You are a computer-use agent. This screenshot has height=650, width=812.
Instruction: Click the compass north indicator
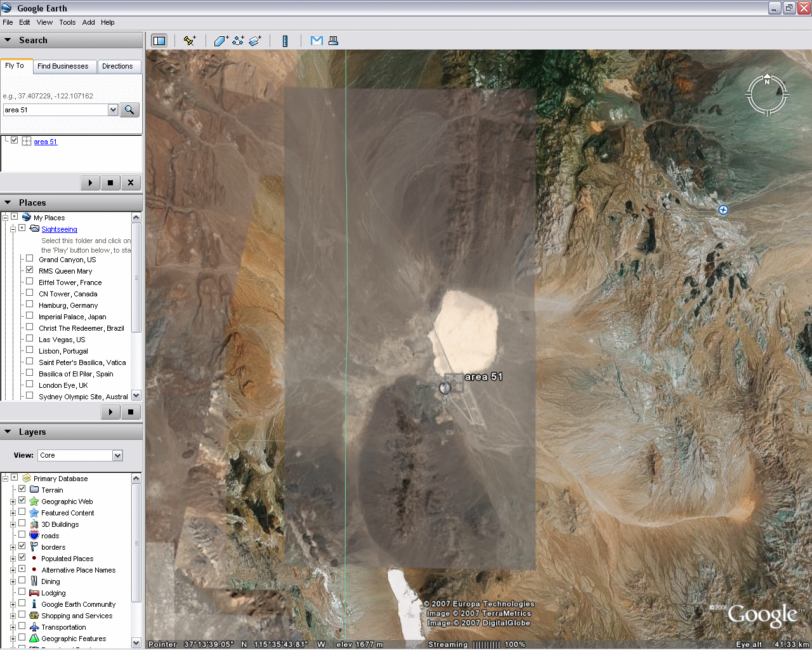(x=767, y=81)
